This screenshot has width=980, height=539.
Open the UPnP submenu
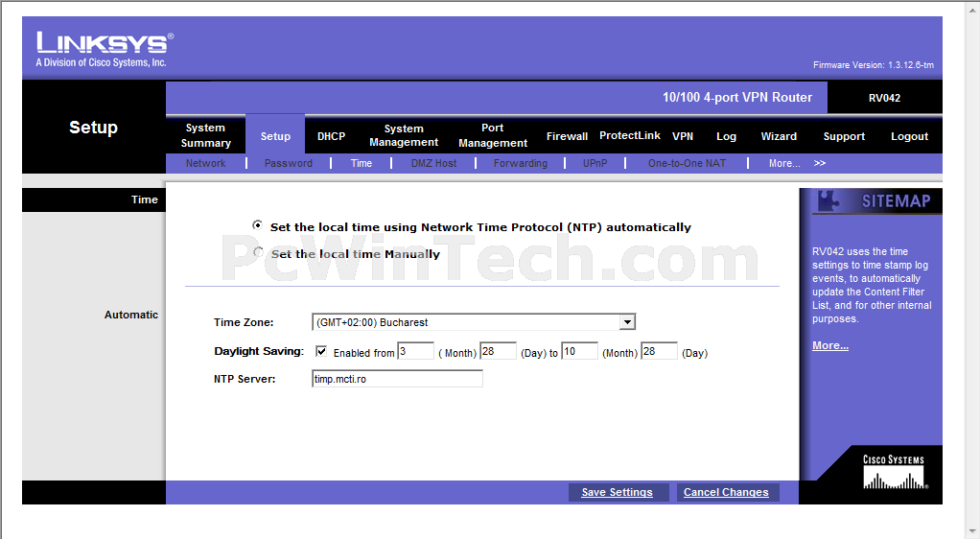click(595, 163)
